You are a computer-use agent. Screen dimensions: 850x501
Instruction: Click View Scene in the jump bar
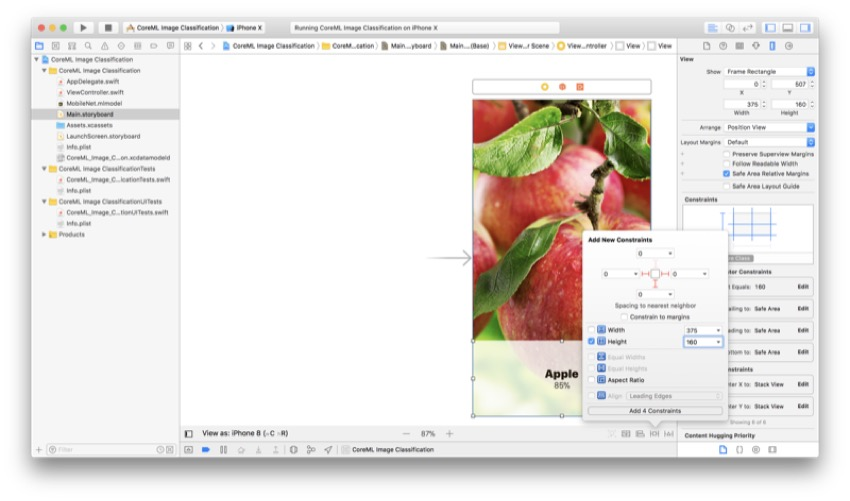coord(524,46)
